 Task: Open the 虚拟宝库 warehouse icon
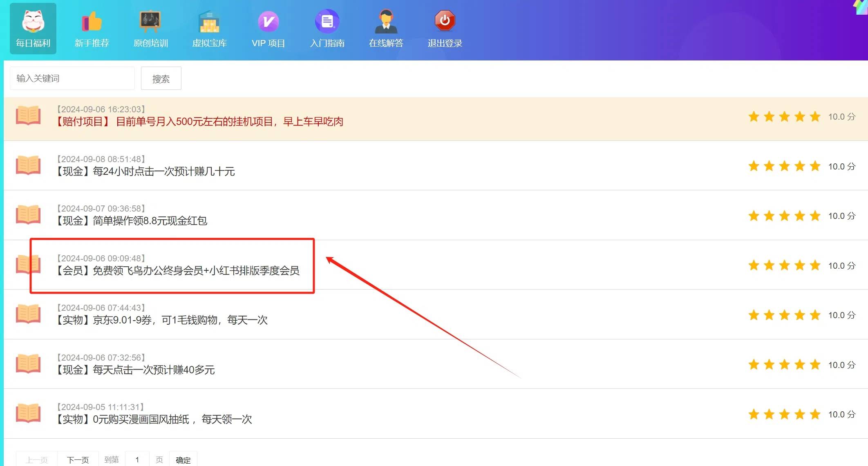[x=209, y=21]
